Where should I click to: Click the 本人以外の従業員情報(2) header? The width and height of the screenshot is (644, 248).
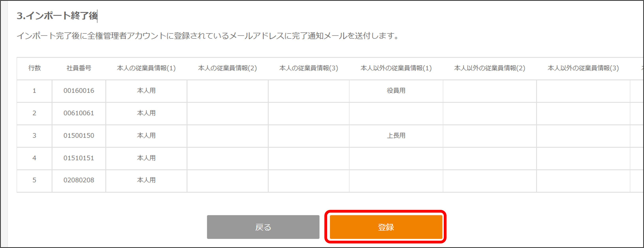click(x=489, y=68)
